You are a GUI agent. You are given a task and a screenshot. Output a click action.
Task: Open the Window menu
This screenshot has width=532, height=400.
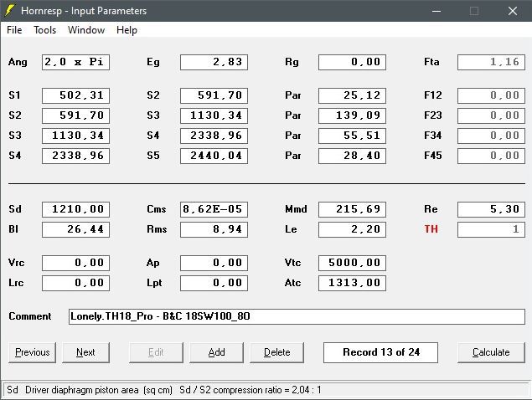pyautogui.click(x=86, y=30)
